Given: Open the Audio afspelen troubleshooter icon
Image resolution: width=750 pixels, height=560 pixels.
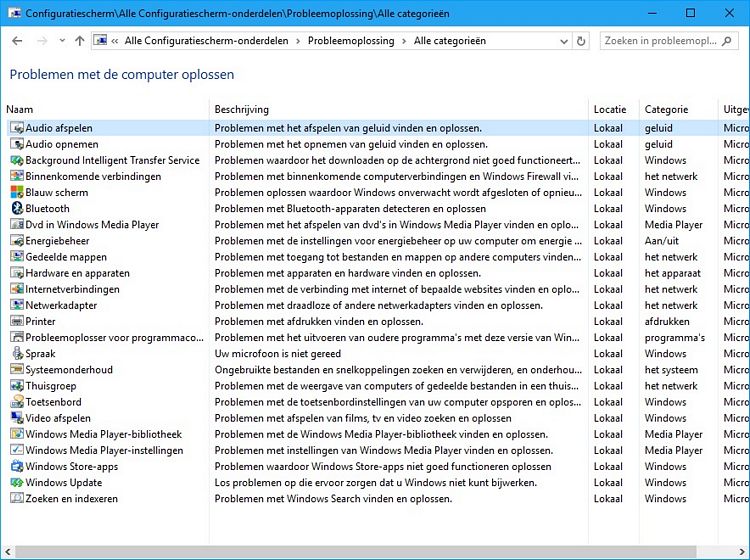Looking at the screenshot, I should coord(17,128).
